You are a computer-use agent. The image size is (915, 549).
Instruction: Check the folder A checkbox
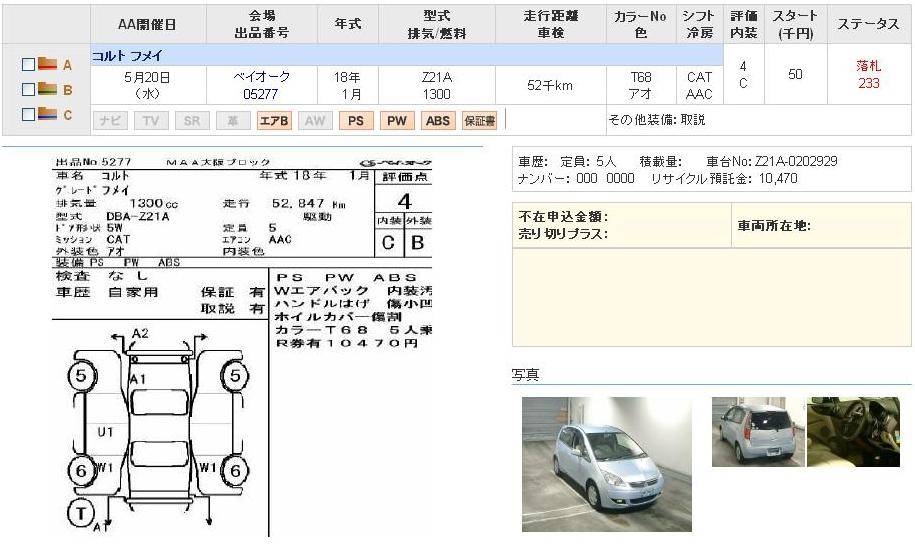coord(29,65)
